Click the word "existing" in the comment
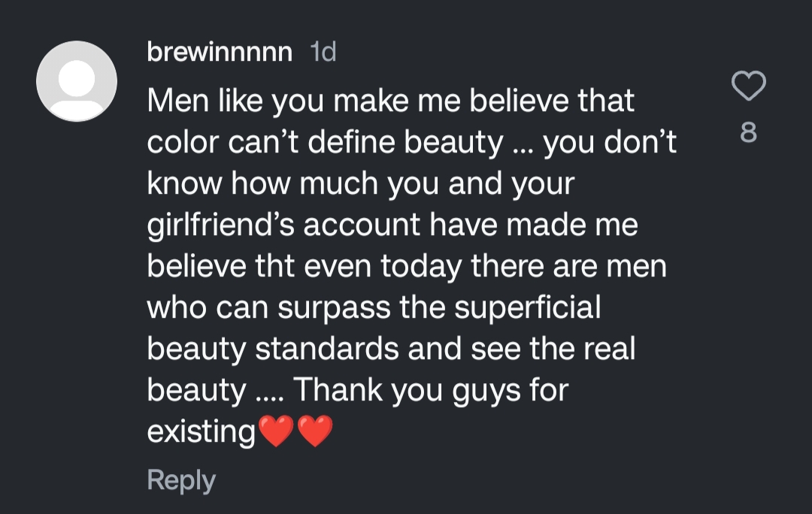 [x=201, y=432]
